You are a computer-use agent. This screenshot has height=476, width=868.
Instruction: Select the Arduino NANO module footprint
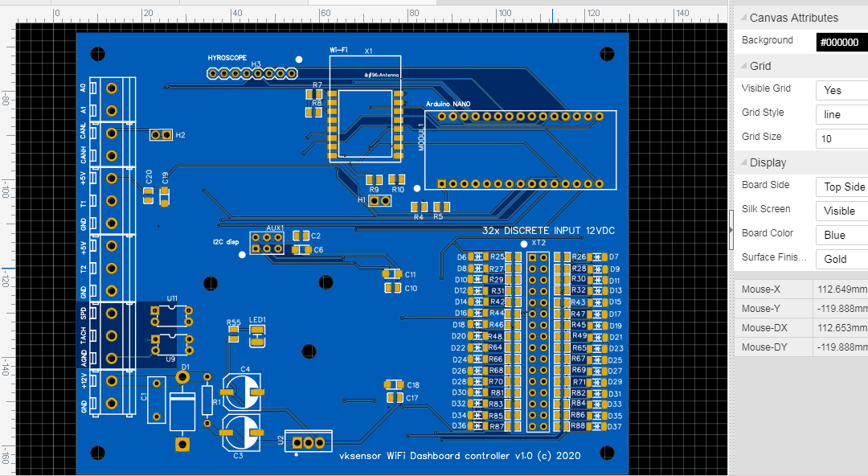[x=519, y=150]
